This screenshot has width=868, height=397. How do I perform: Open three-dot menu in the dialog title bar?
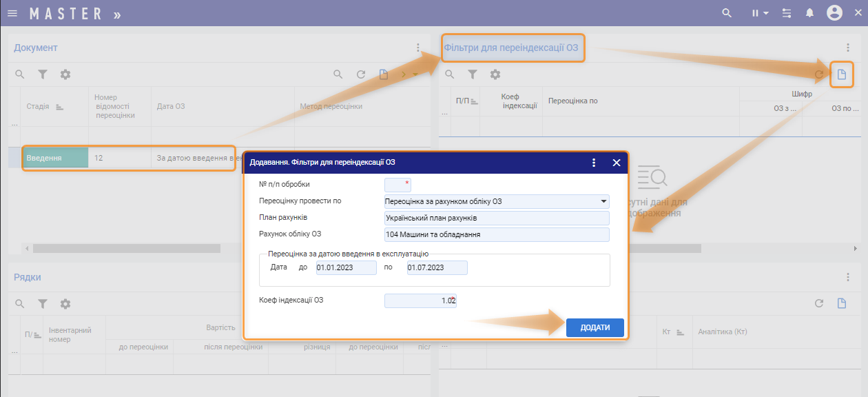tap(594, 163)
